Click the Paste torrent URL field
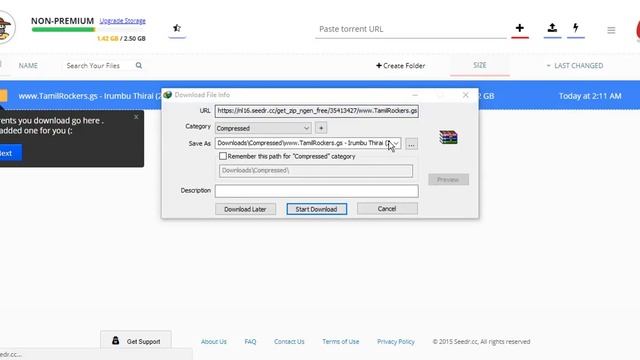The width and height of the screenshot is (640, 360). (411, 29)
